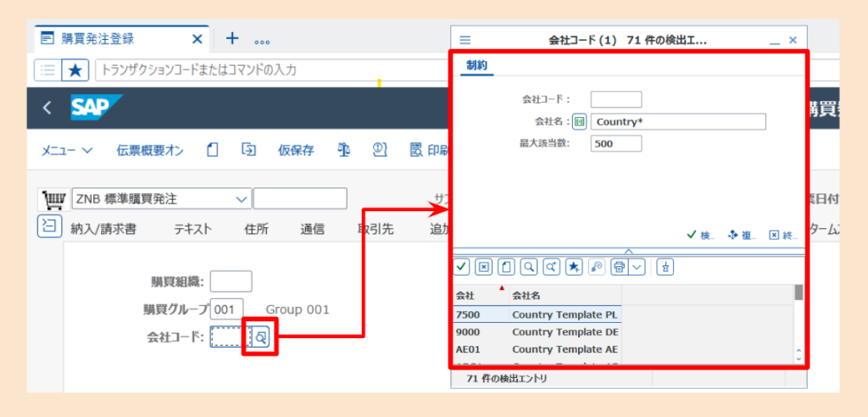The width and height of the screenshot is (868, 417).
Task: Click the list menu icon beside star
Action: coord(48,69)
